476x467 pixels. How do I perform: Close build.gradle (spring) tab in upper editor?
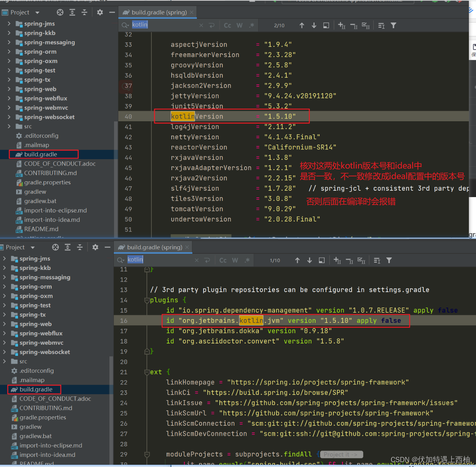click(192, 12)
